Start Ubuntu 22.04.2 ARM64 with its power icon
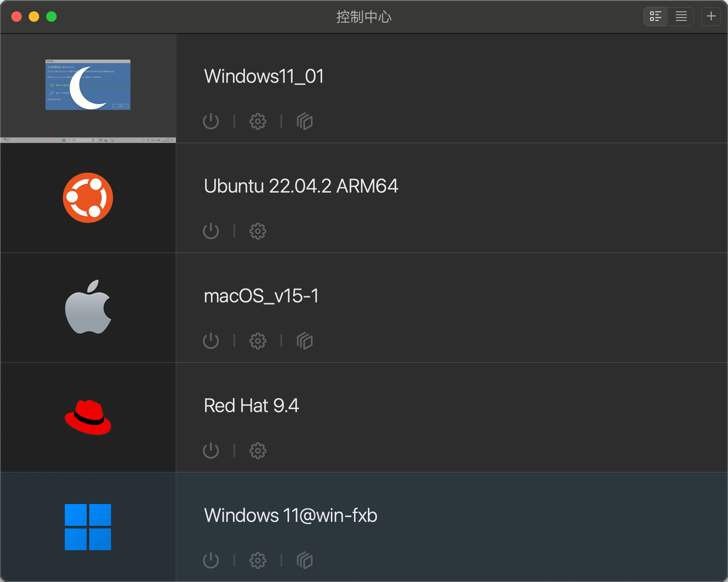728x582 pixels. point(211,231)
